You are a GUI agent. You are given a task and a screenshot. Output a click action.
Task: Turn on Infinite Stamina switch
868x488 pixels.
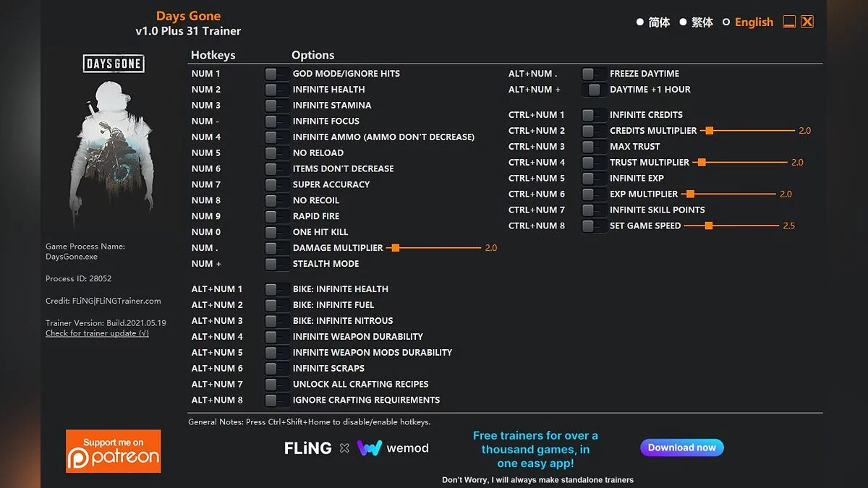tap(276, 106)
